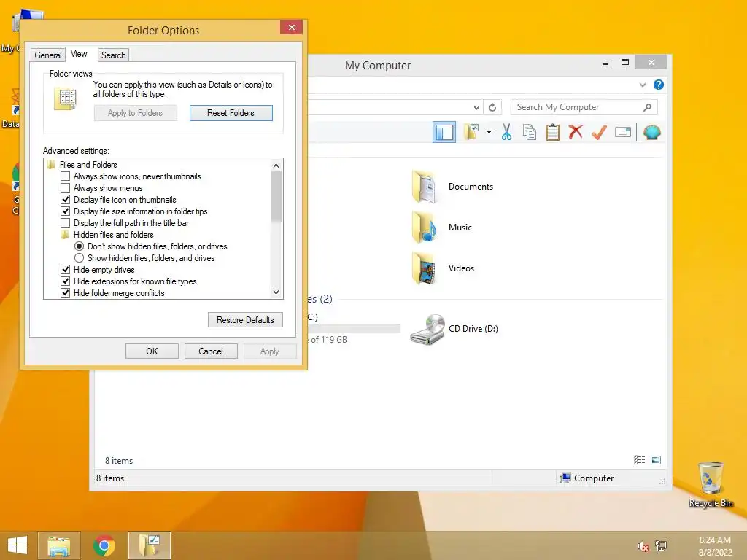Close the Folder Options dialog
Image resolution: width=747 pixels, height=560 pixels.
click(292, 28)
